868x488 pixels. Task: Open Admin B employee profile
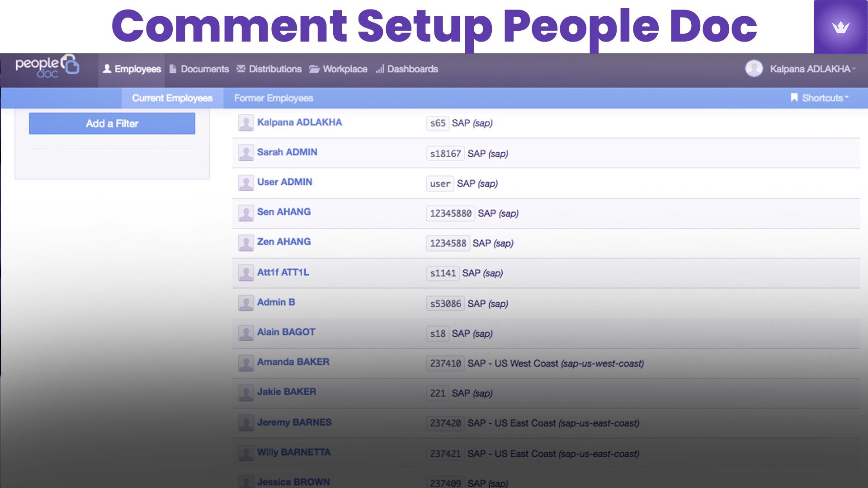pyautogui.click(x=276, y=302)
